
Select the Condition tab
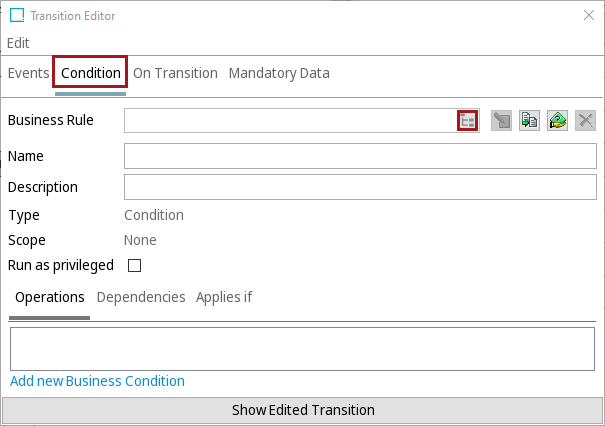(x=91, y=73)
